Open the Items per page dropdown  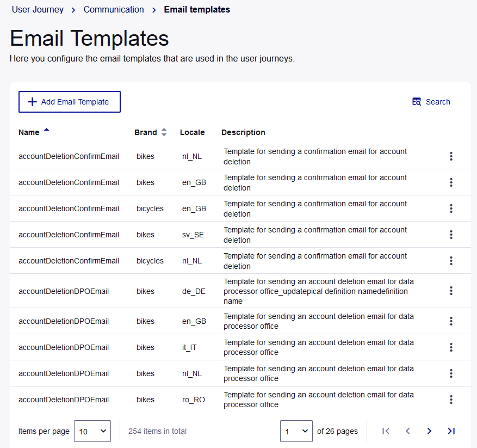point(92,431)
